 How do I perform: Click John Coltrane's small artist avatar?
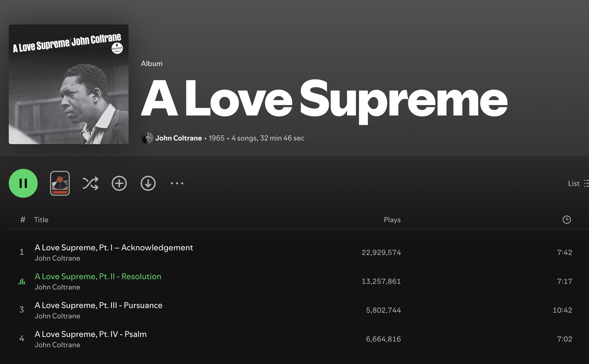pos(147,138)
